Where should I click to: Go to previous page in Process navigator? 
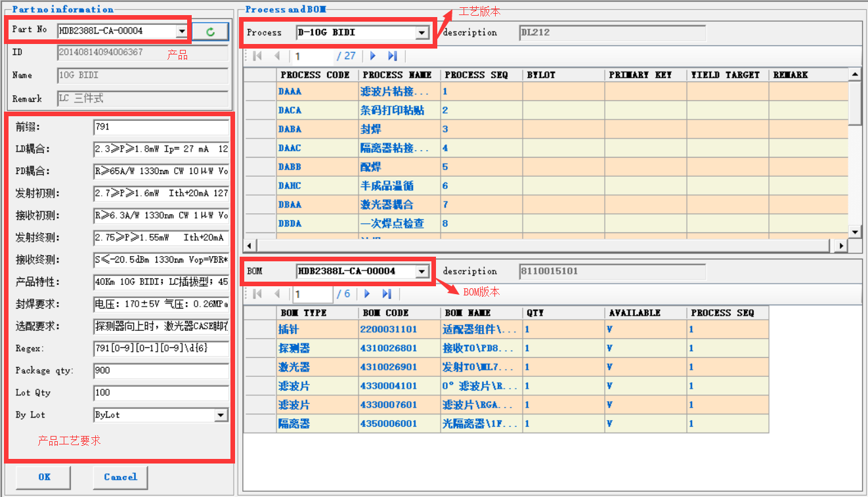[277, 56]
